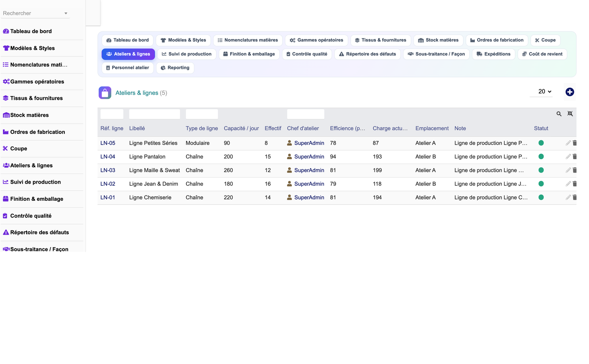Edit row LN-01 with pencil icon
Viewport: 589px width, 364px height.
(x=568, y=197)
